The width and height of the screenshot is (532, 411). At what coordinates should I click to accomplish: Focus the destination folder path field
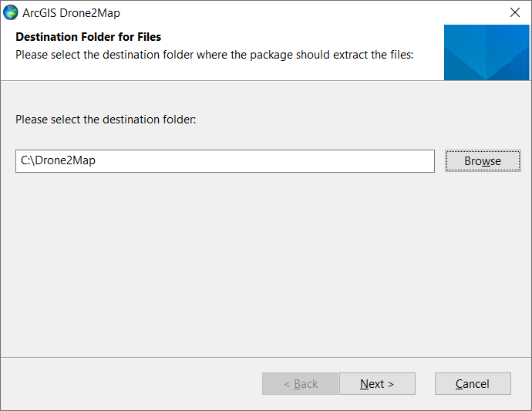[225, 161]
